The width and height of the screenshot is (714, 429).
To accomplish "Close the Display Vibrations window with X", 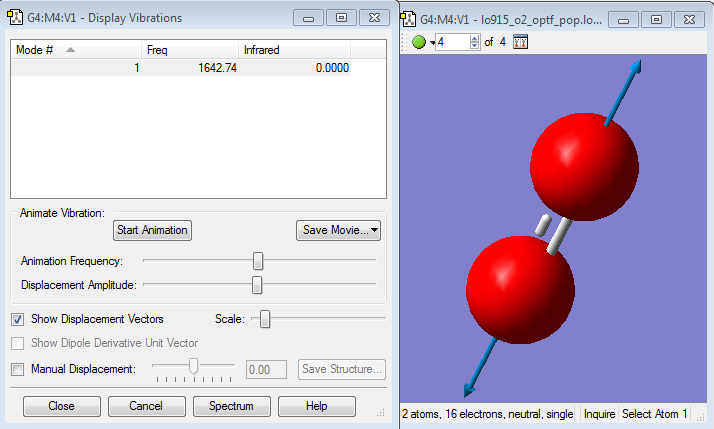I will pyautogui.click(x=374, y=18).
